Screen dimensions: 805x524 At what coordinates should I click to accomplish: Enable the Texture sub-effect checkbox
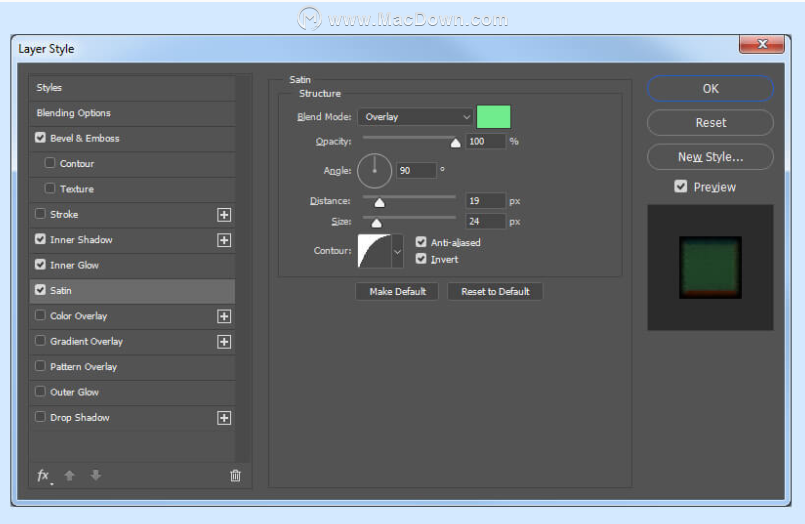(49, 188)
